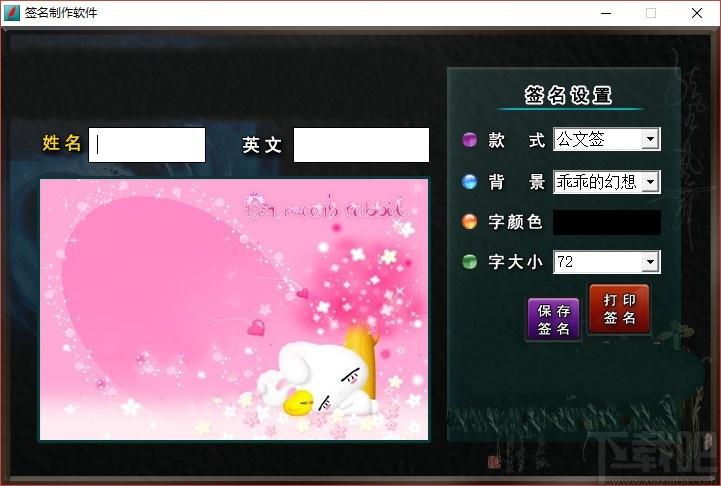Expand the 背景 background dropdown arrow
This screenshot has width=721, height=486.
pyautogui.click(x=650, y=182)
